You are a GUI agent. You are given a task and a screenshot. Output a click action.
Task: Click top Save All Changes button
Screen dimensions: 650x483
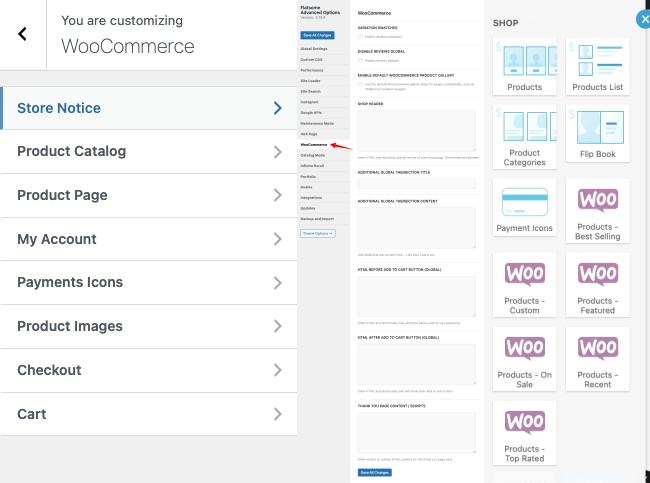click(317, 35)
